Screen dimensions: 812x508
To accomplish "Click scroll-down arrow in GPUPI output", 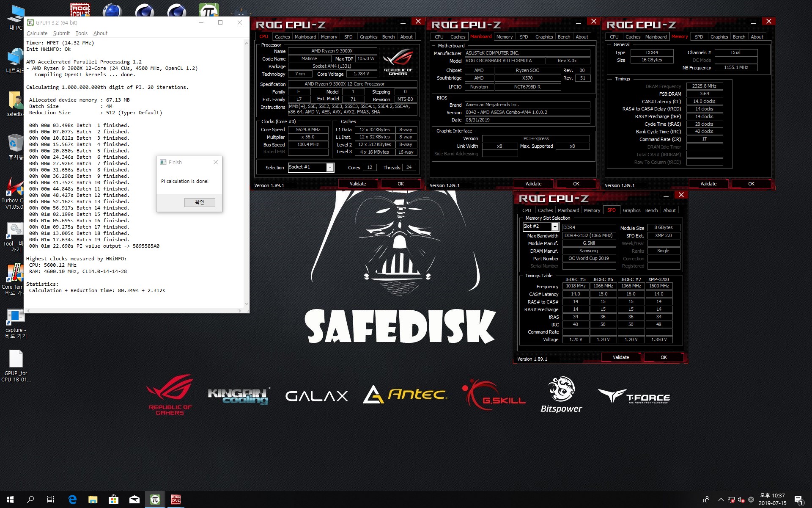I will [x=247, y=304].
